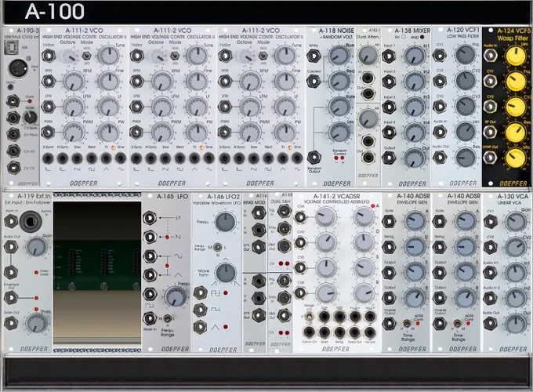Click the Audio Out jack on A-120 VCF1
This screenshot has width=533, height=392.
pos(440,157)
